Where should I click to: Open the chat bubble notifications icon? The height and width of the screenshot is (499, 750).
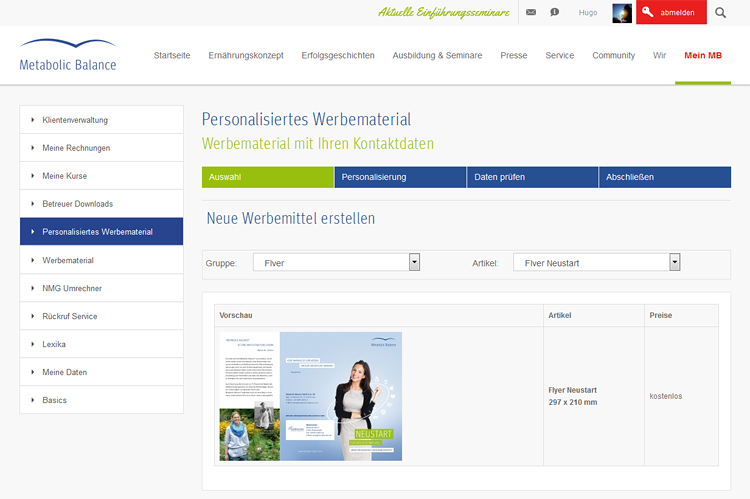point(554,12)
